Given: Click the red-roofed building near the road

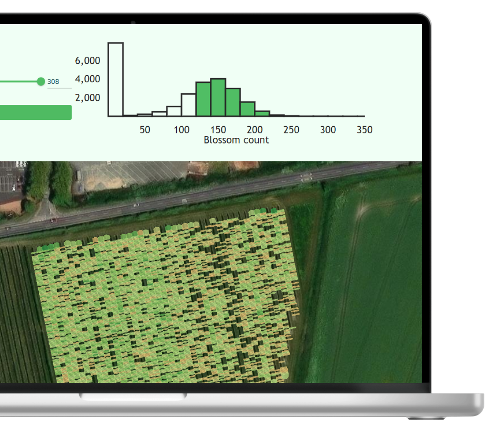Looking at the screenshot, I should click(198, 168).
